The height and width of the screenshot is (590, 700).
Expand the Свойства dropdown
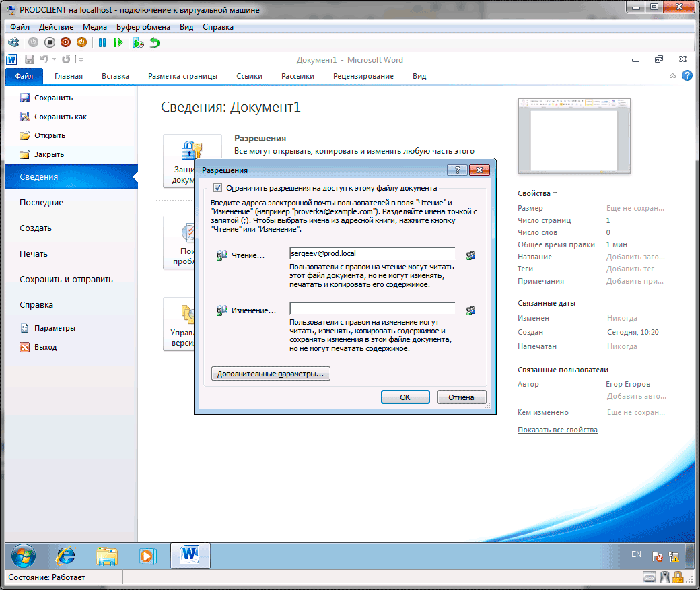pos(537,193)
